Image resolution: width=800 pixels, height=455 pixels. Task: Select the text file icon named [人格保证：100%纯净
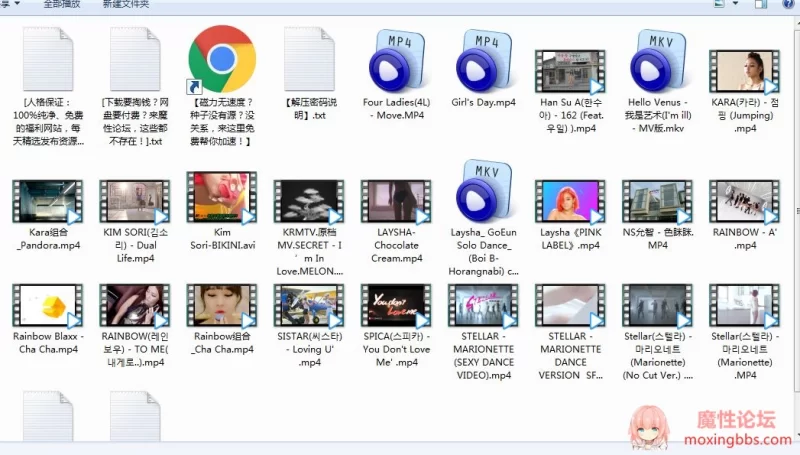point(48,59)
